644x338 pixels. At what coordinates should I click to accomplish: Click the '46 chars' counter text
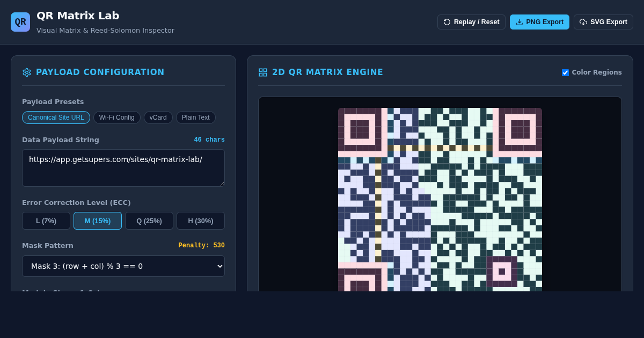click(209, 140)
